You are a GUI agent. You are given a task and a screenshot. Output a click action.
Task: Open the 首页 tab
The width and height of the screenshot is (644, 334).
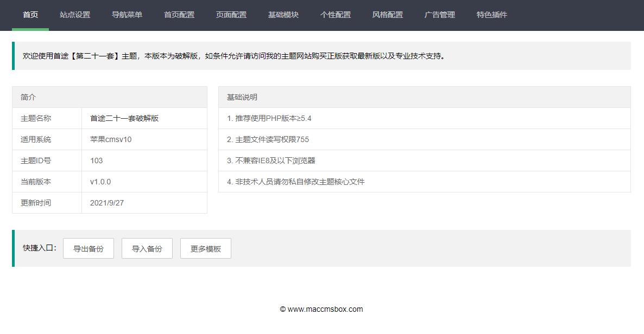(x=30, y=15)
